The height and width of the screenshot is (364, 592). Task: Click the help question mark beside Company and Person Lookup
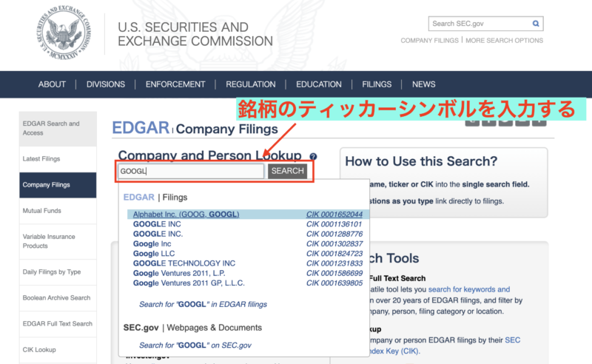[x=313, y=156]
